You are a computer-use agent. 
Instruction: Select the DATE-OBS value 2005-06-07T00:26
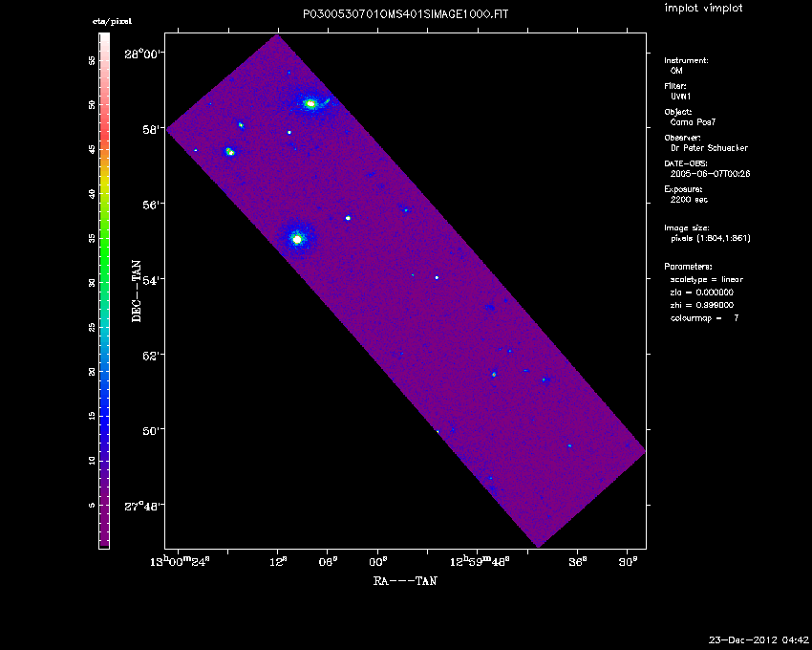point(710,174)
